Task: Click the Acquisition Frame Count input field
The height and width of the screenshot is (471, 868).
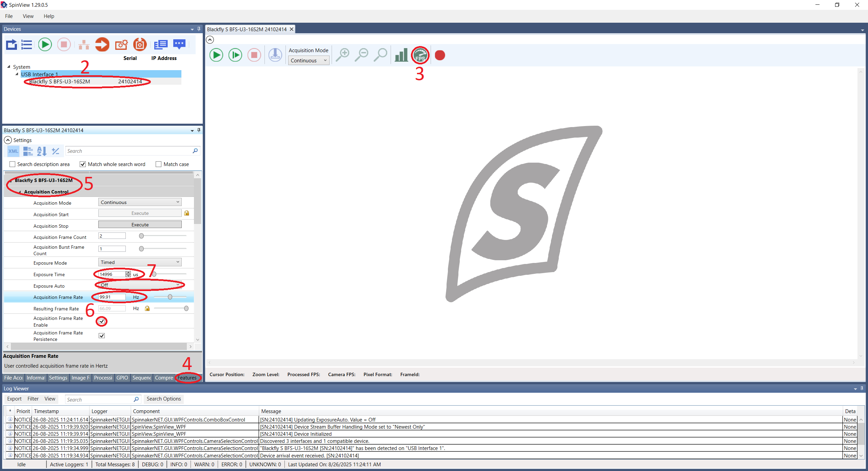Action: point(112,236)
